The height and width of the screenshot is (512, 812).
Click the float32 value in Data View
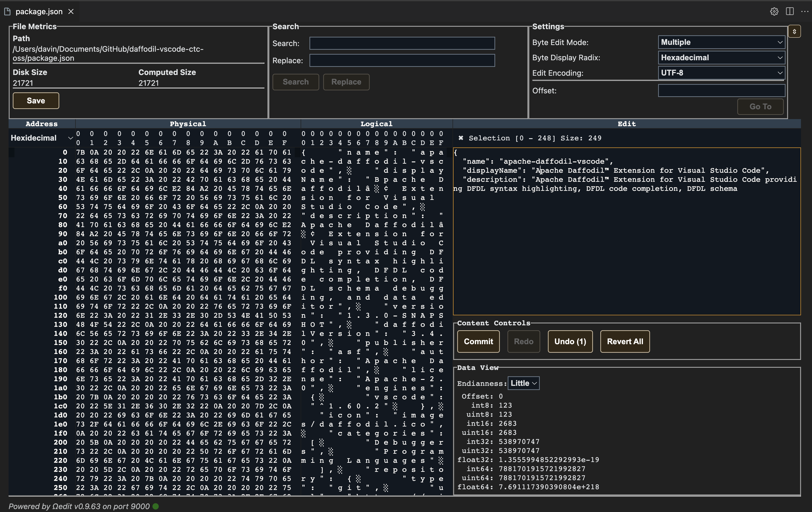[549, 460]
